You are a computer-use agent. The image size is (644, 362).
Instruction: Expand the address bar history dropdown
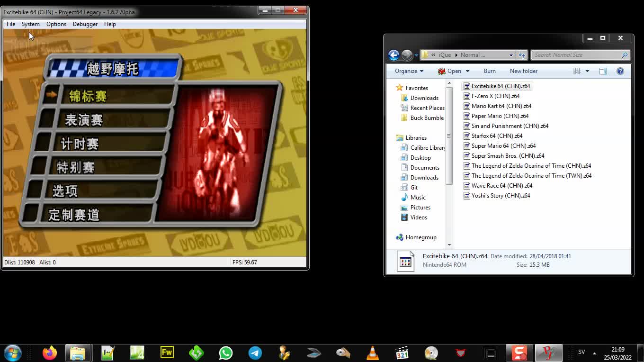tap(511, 55)
